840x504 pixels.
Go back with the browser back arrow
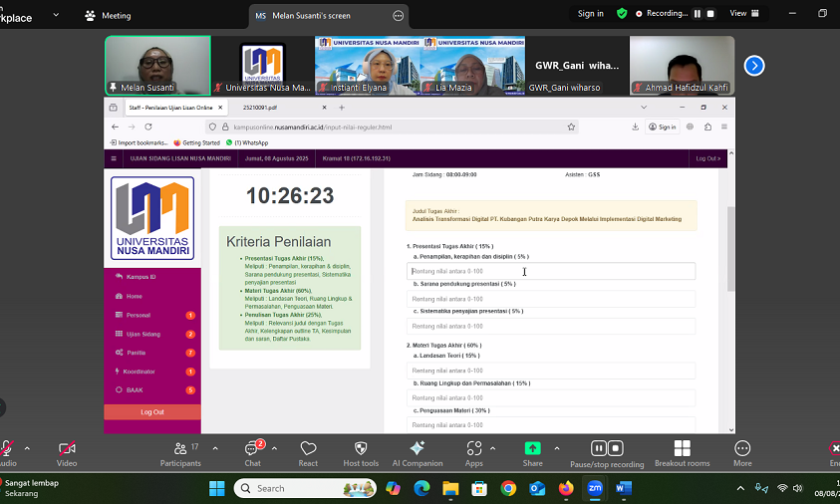[115, 126]
